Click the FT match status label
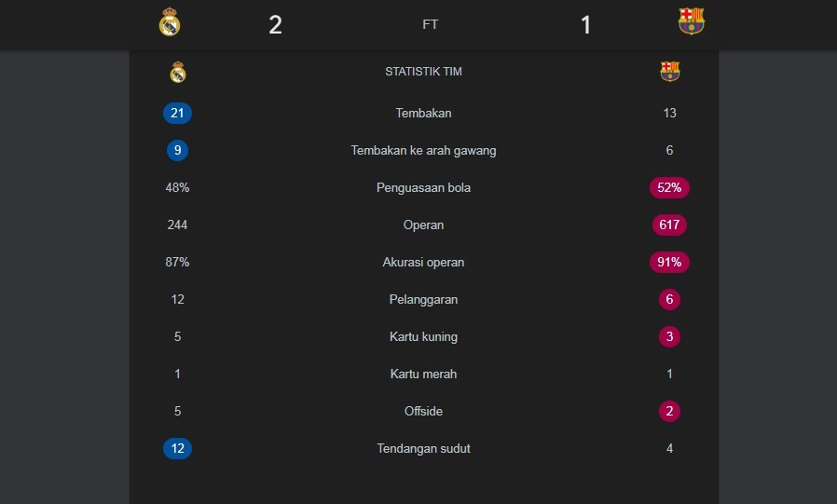This screenshot has width=837, height=504. click(430, 25)
